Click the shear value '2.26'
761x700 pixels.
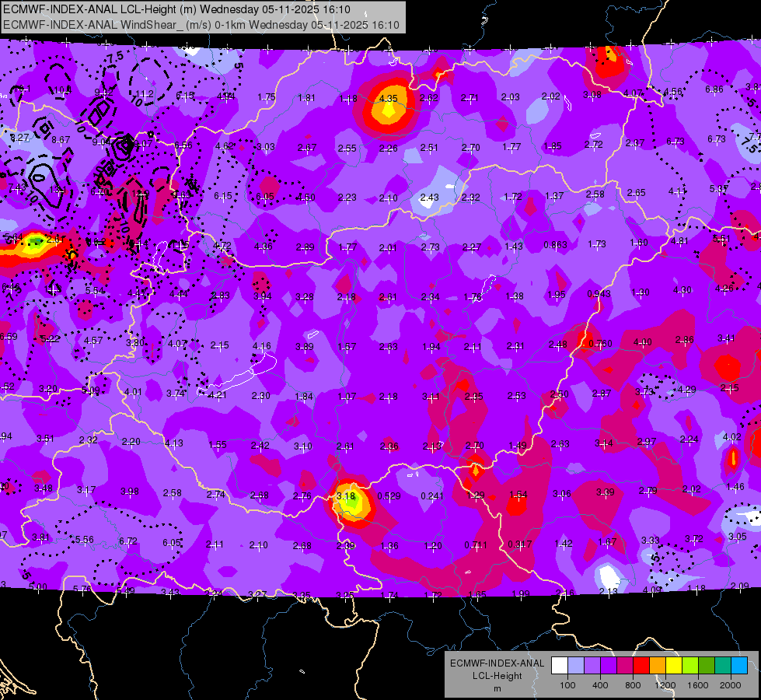(388, 149)
